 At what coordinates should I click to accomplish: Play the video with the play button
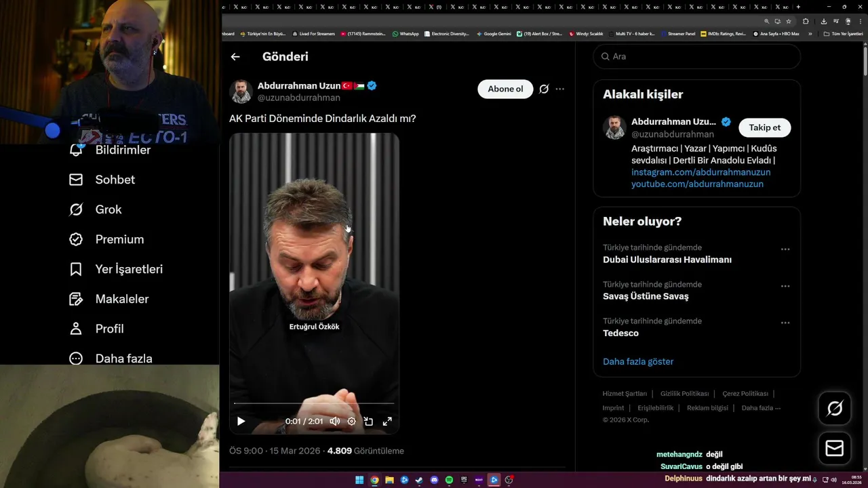point(241,421)
